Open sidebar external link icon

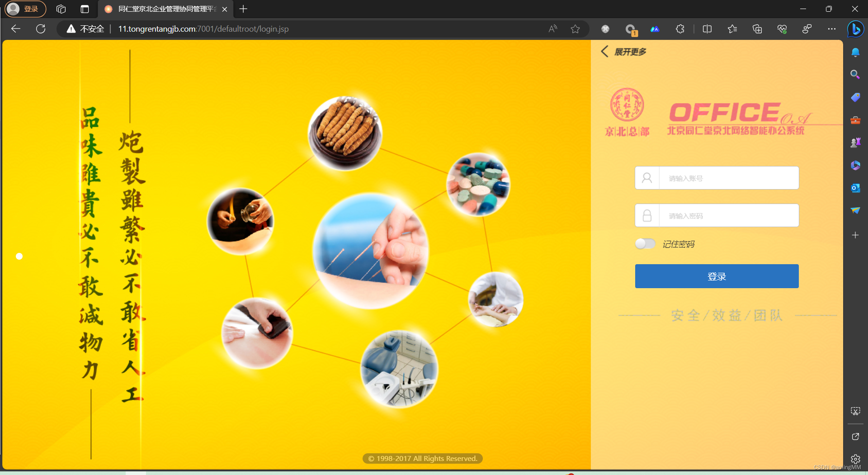[x=855, y=437]
